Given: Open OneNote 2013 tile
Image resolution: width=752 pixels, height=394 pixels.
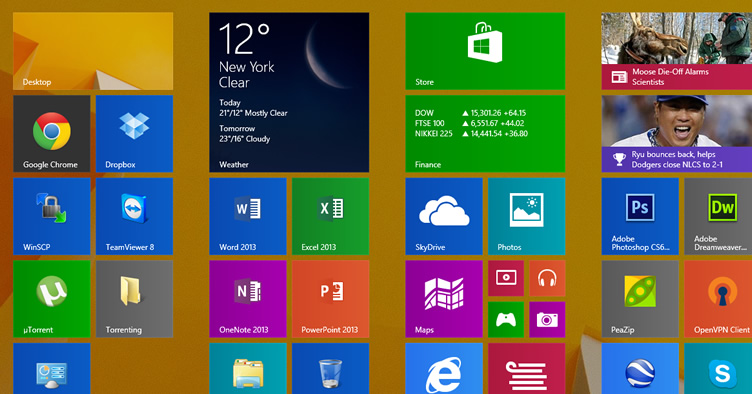Looking at the screenshot, I should [x=248, y=299].
